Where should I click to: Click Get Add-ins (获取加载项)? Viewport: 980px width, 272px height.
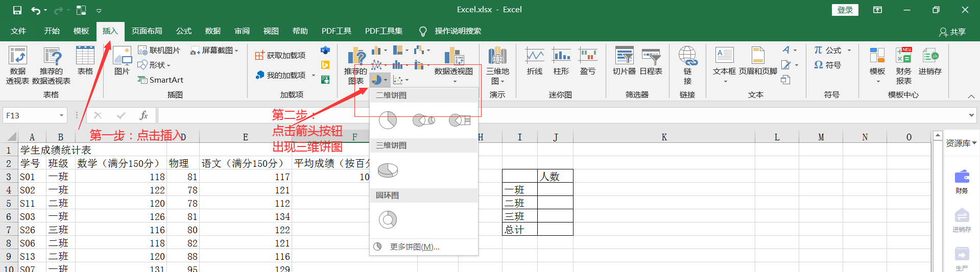tap(280, 55)
